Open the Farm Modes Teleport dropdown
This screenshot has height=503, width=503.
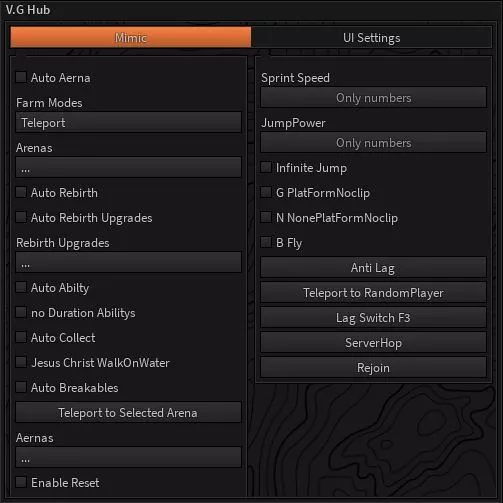click(x=128, y=122)
